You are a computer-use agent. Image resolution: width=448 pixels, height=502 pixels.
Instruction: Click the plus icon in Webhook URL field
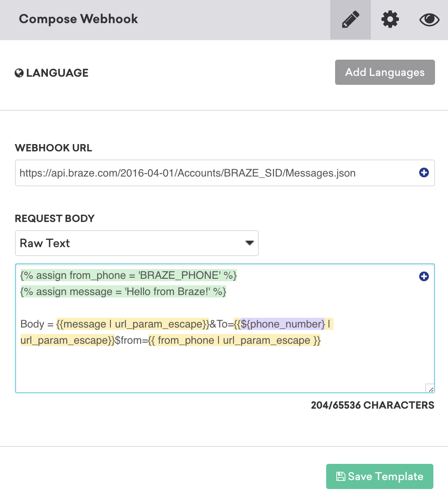tap(424, 173)
